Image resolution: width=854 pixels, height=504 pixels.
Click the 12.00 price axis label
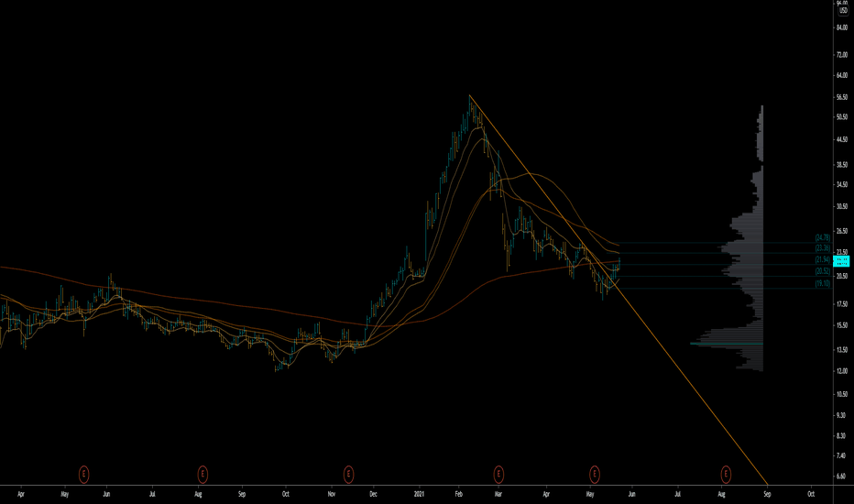click(842, 371)
